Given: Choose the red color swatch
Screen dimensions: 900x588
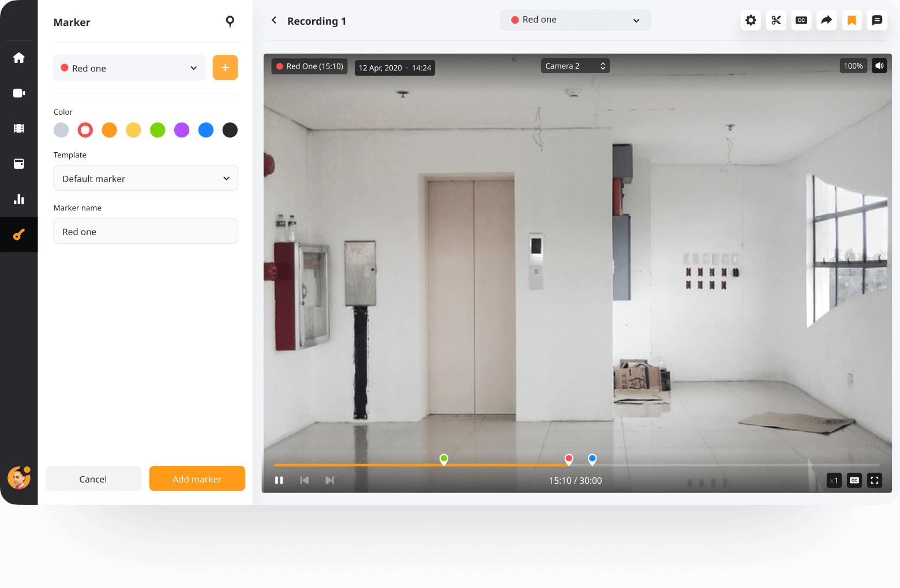Looking at the screenshot, I should (85, 130).
